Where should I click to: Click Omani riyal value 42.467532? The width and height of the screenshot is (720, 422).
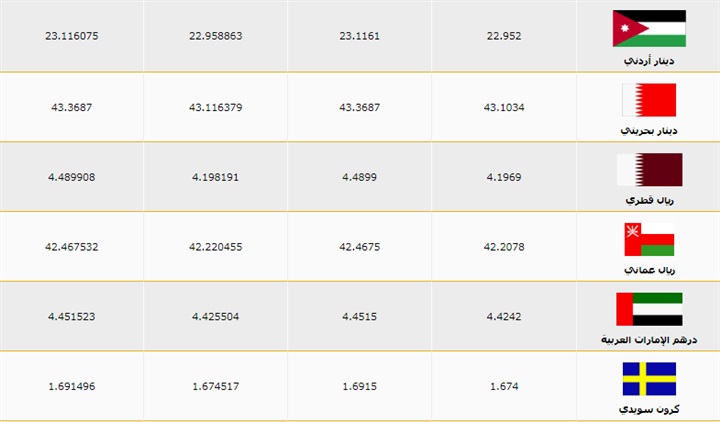tap(71, 245)
